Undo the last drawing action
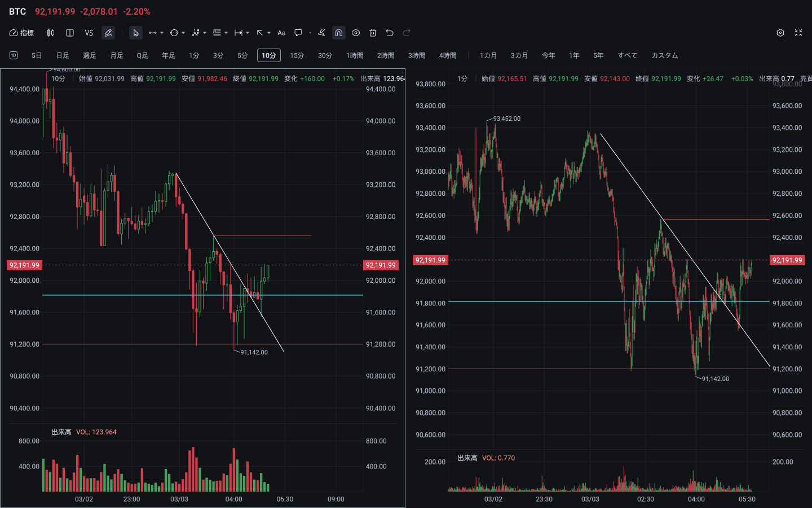The width and height of the screenshot is (812, 508). click(390, 33)
